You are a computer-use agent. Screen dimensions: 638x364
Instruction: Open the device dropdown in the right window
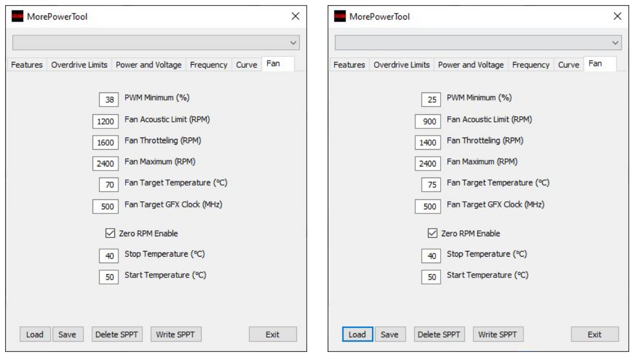(616, 43)
